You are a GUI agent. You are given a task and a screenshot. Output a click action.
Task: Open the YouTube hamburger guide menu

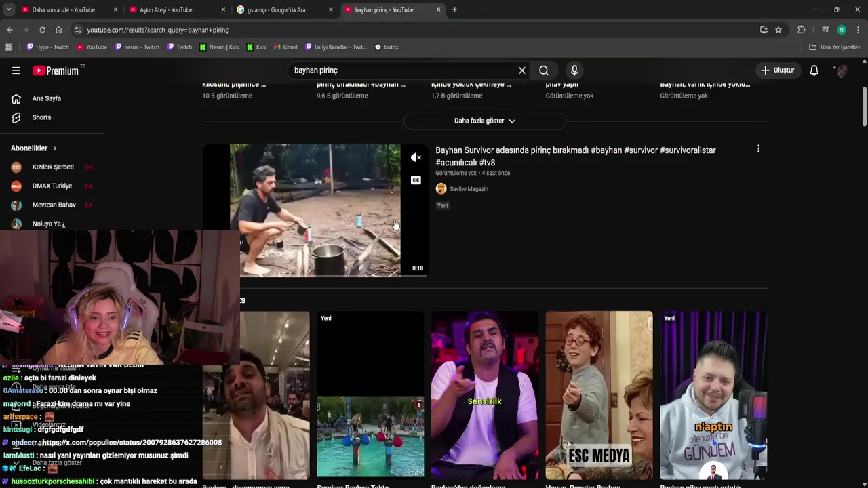click(x=16, y=70)
